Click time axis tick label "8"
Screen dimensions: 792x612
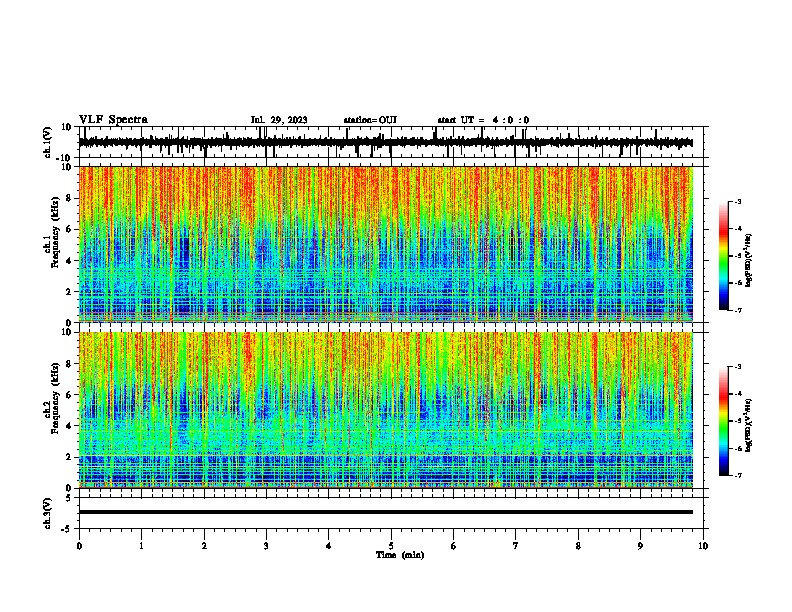[x=578, y=546]
